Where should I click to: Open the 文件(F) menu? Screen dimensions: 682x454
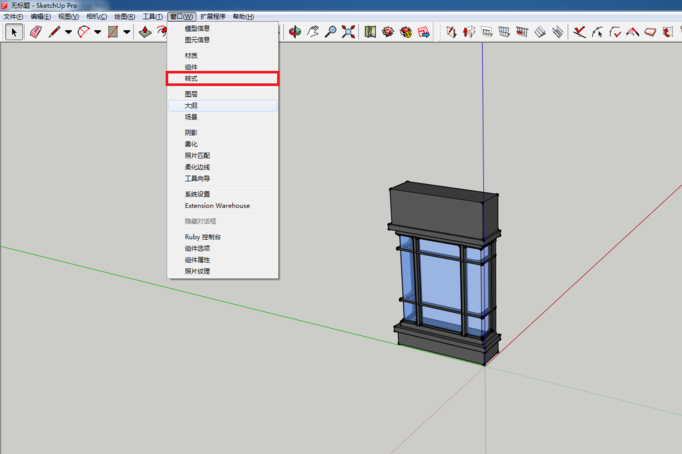pyautogui.click(x=13, y=17)
